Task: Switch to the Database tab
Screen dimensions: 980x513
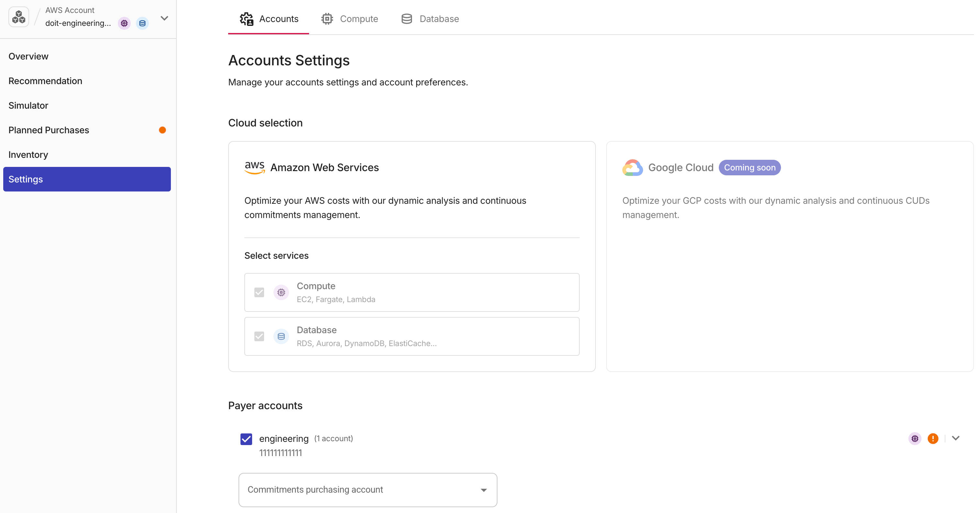Action: [430, 19]
